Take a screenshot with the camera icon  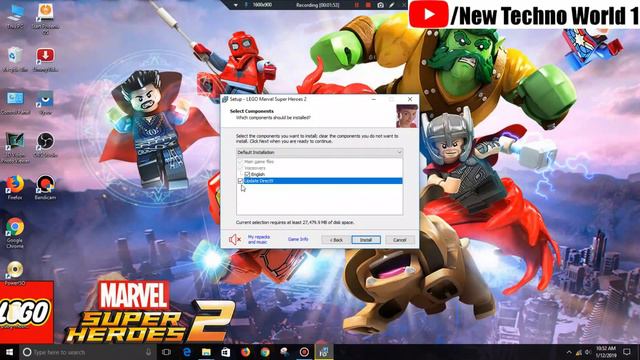tap(380, 5)
